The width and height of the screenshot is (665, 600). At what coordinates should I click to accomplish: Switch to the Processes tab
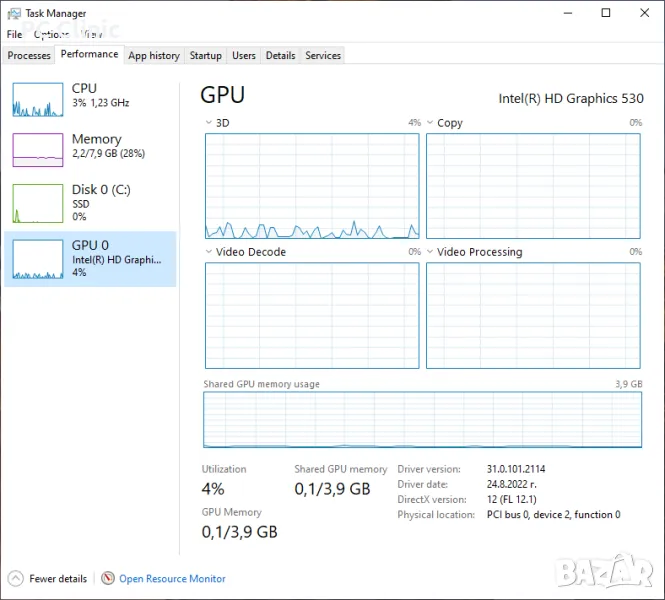click(x=29, y=56)
